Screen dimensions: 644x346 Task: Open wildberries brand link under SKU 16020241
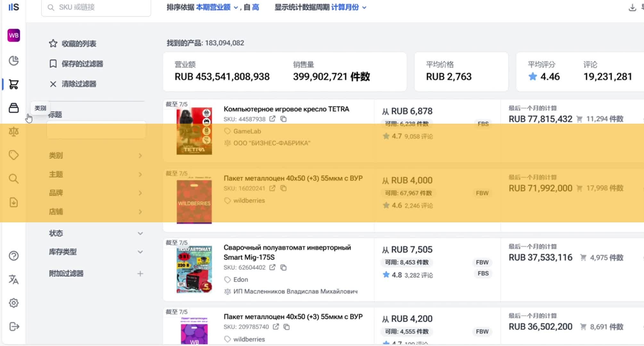pyautogui.click(x=249, y=200)
